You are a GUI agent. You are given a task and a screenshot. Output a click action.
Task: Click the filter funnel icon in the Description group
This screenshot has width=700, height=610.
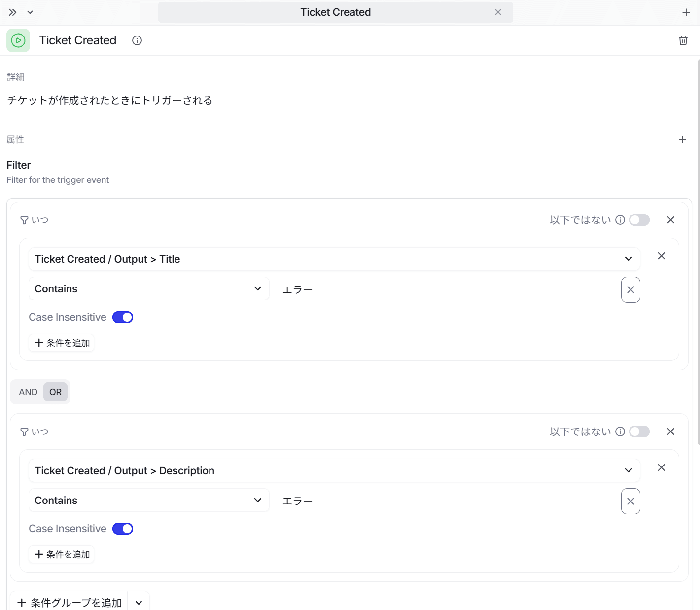pos(24,432)
